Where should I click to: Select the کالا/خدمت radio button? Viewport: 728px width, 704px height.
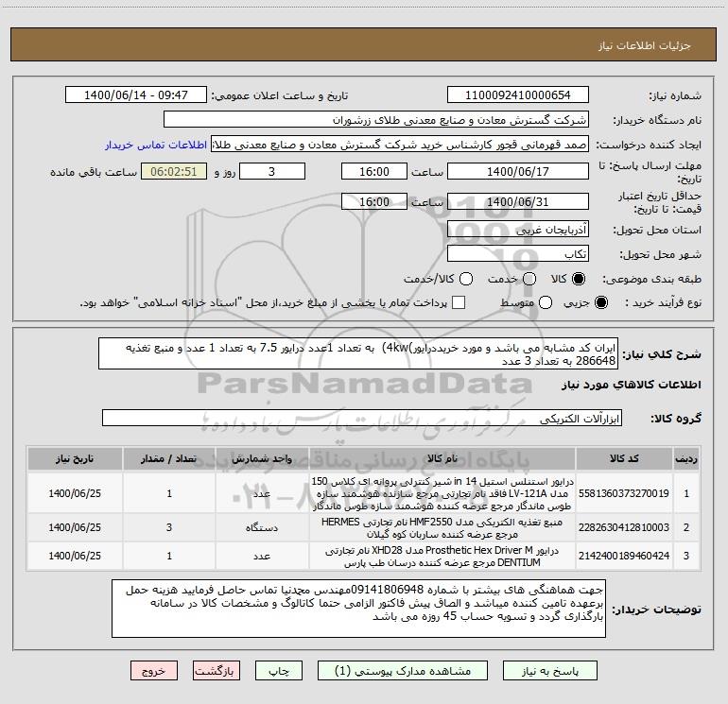pos(466,279)
